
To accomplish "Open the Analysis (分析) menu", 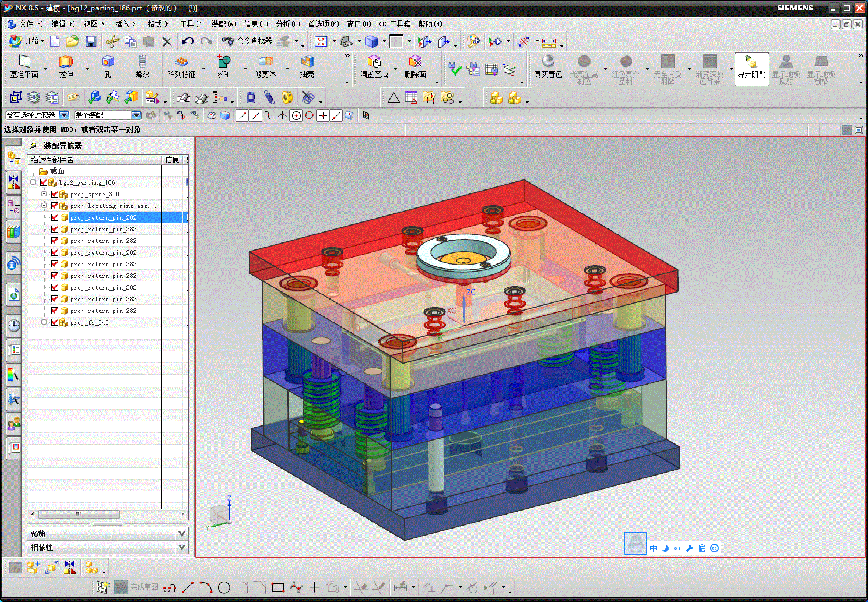I will point(287,24).
